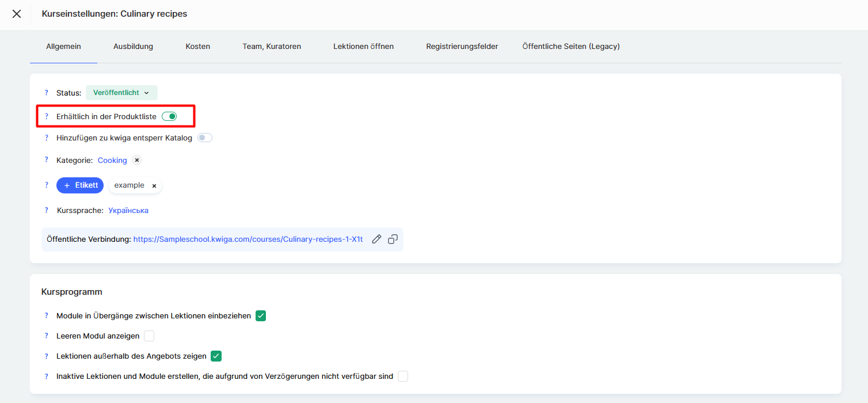
Task: Open the Veröffentlicht status dropdown
Action: (x=121, y=93)
